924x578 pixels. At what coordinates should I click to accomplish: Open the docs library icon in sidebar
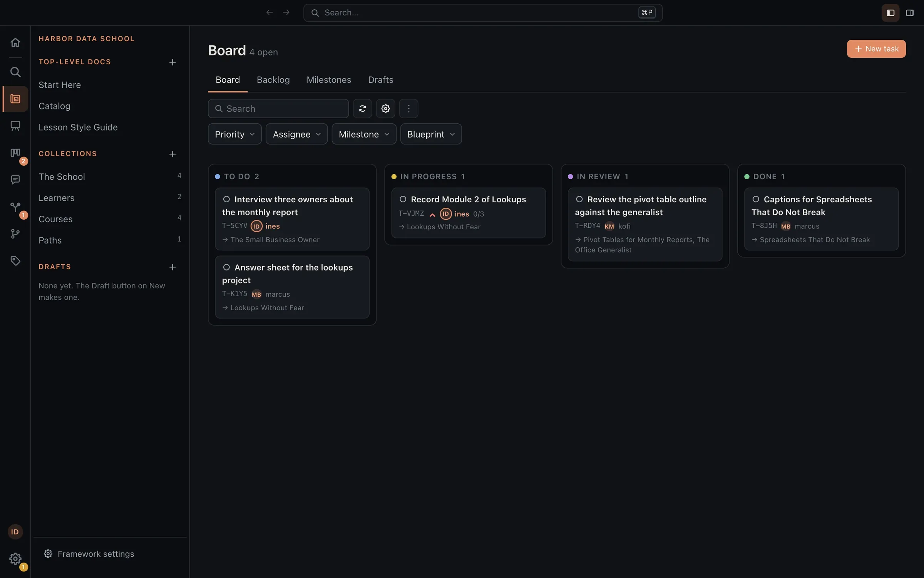15,99
